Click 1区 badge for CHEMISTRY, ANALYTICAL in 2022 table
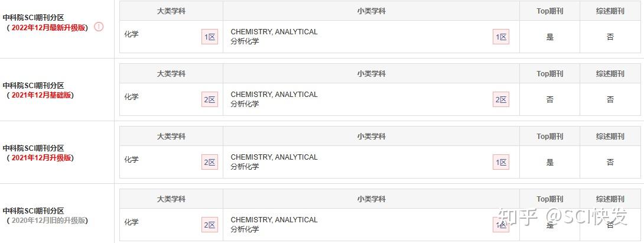 pos(501,37)
